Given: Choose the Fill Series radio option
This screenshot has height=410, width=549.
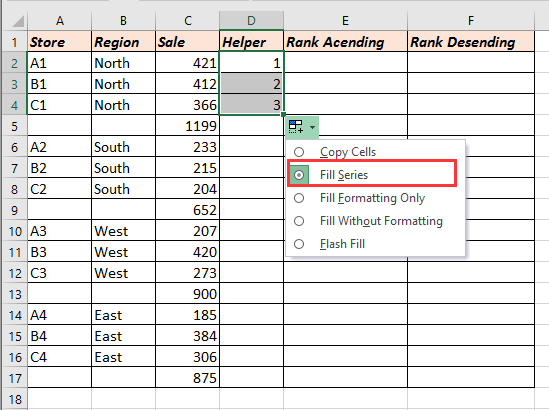Looking at the screenshot, I should [x=299, y=175].
